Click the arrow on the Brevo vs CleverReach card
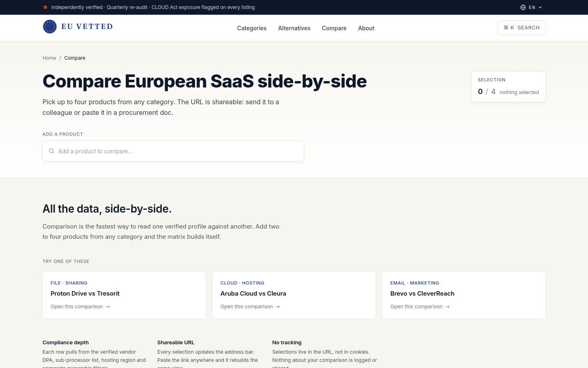Screen dimensions: 588x368 pyautogui.click(x=448, y=307)
